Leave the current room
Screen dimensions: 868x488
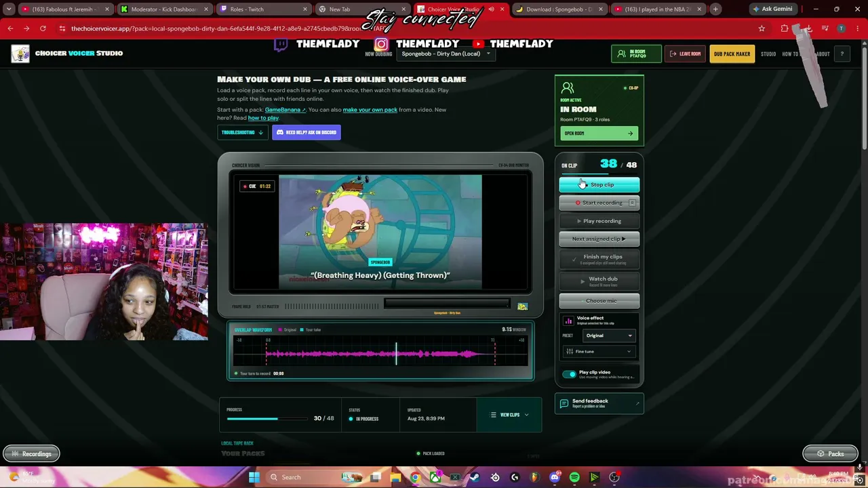(x=686, y=54)
